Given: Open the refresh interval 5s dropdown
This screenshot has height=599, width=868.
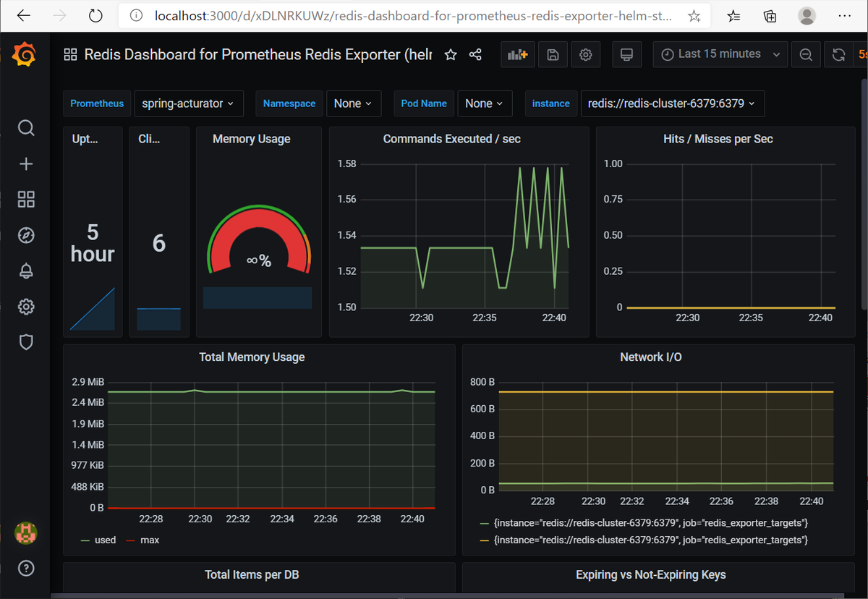Looking at the screenshot, I should (860, 54).
